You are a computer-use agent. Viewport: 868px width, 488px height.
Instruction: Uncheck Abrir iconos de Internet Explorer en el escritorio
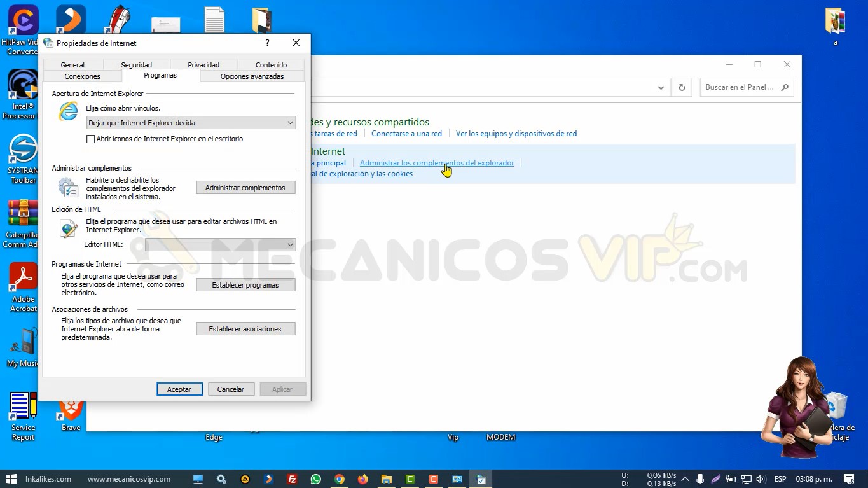[x=91, y=139]
